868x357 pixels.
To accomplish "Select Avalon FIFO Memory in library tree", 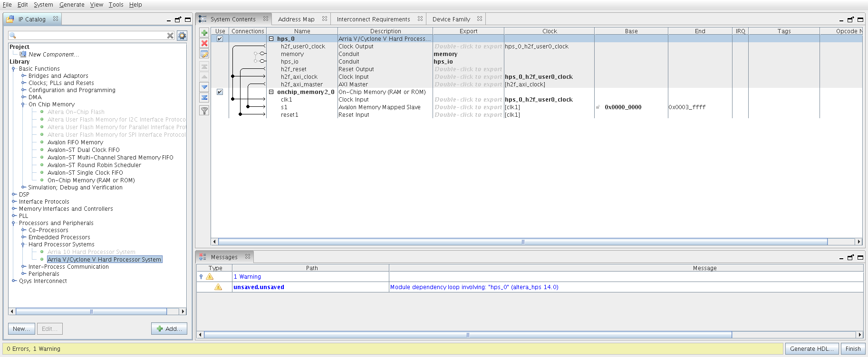I will tap(75, 142).
